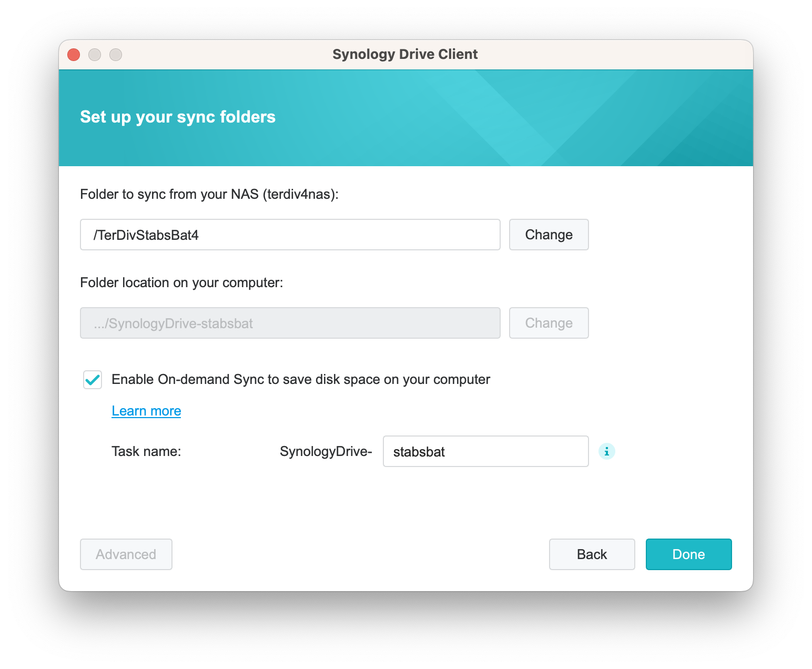Screen dimensions: 812x669
Task: Click the SynologyDrive-stabsbat local folder field
Action: [x=290, y=323]
